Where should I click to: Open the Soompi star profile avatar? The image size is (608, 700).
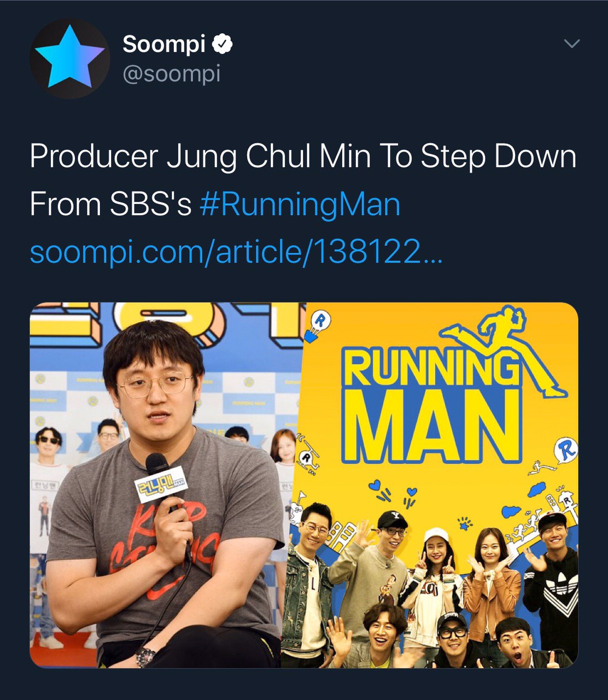69,59
